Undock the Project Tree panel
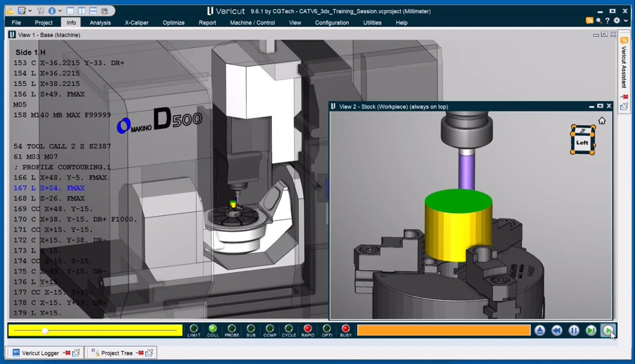Viewport: 635px width, 364px height. 149,353
